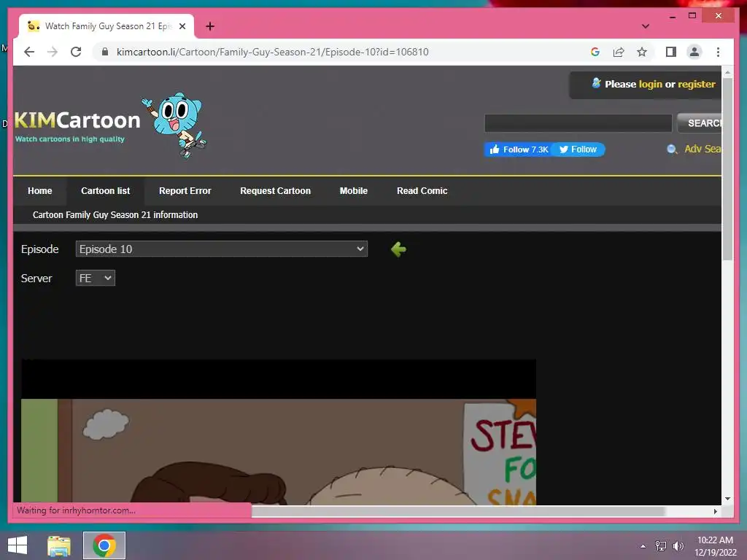Bookmark this page with the star icon
The height and width of the screenshot is (560, 747).
point(642,52)
